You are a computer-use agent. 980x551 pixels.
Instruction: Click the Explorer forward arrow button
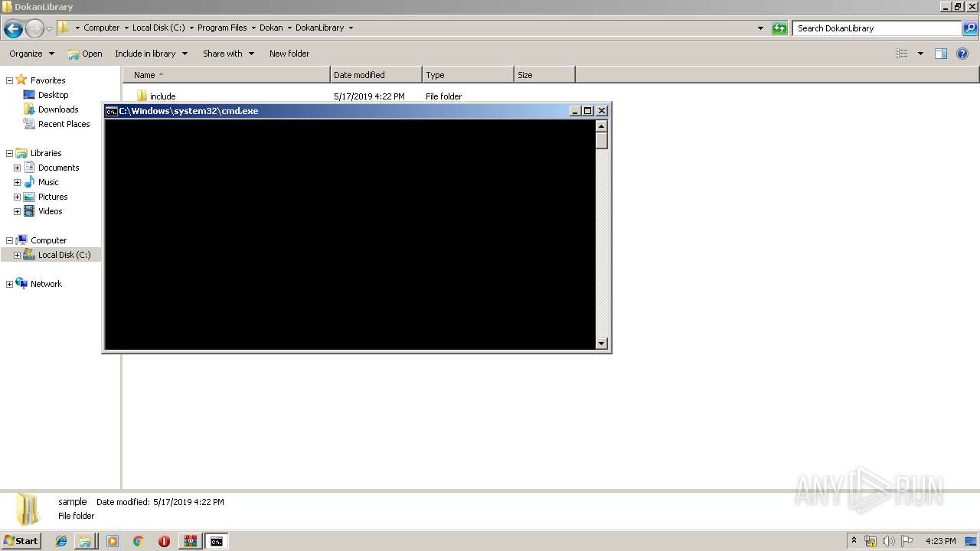(x=34, y=29)
